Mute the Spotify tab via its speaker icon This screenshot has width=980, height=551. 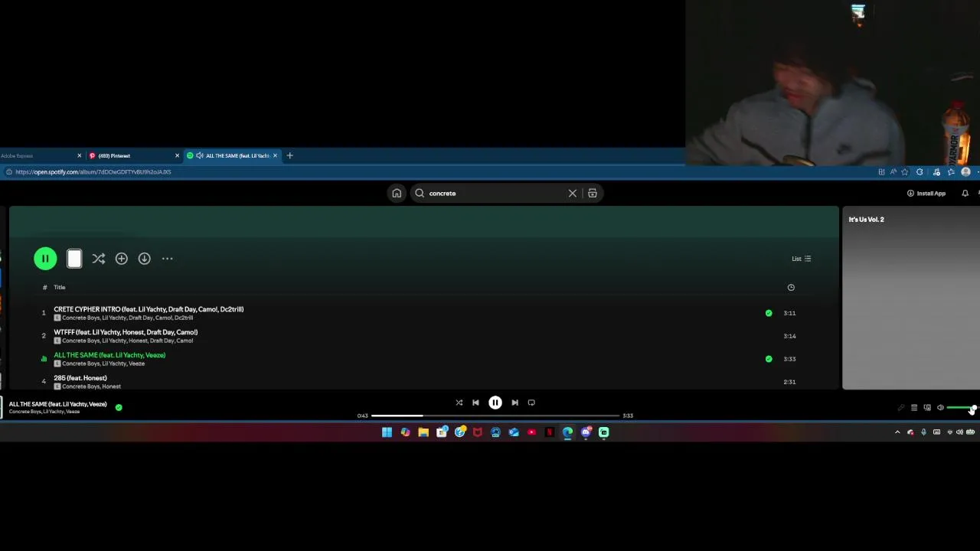[x=200, y=156]
